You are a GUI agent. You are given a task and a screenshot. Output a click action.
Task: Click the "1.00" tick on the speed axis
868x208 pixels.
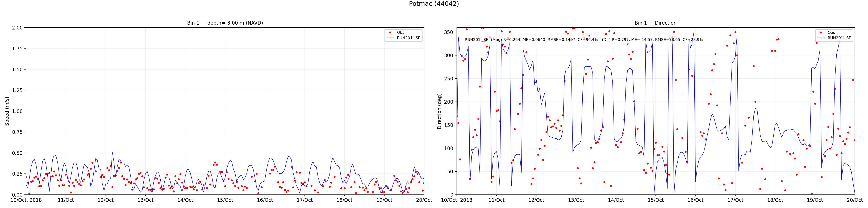click(17, 111)
